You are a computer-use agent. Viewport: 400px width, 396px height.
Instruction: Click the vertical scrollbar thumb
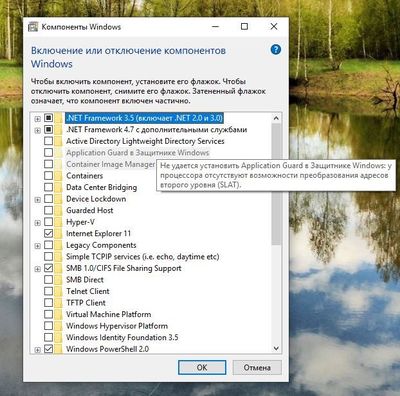click(x=276, y=184)
